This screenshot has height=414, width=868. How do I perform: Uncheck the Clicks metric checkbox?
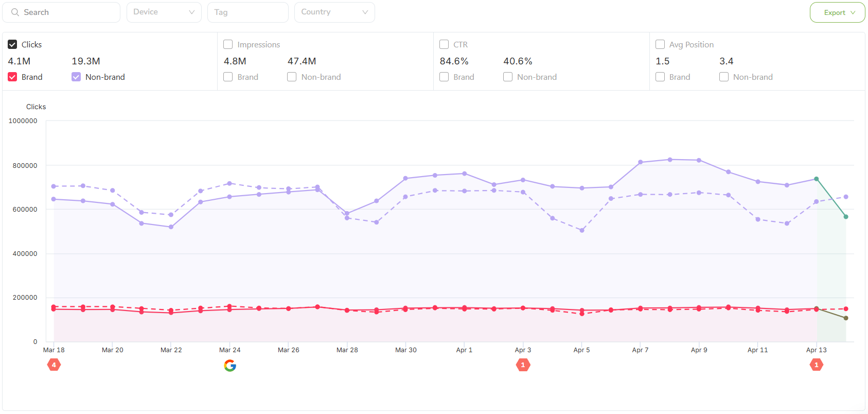[13, 45]
